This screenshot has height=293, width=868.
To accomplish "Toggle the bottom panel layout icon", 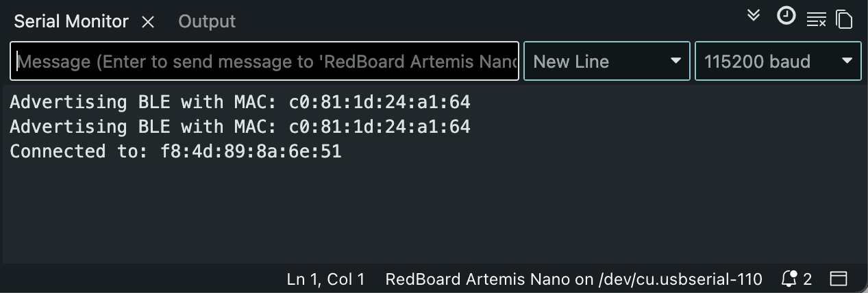I will 839,279.
